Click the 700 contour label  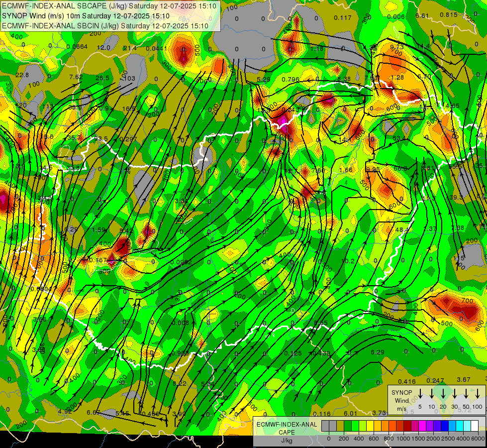[467, 301]
